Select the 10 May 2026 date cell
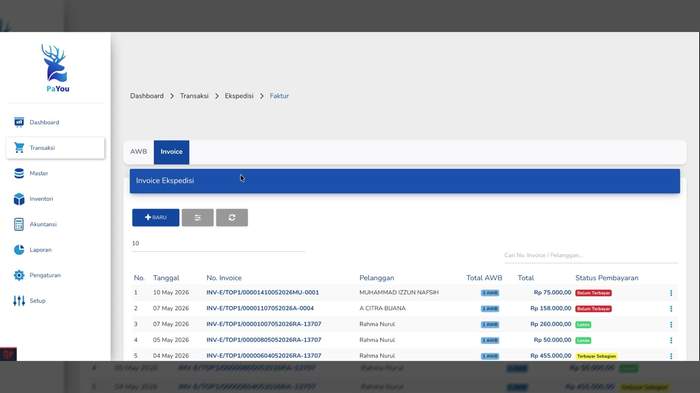The height and width of the screenshot is (393, 700). pos(171,293)
